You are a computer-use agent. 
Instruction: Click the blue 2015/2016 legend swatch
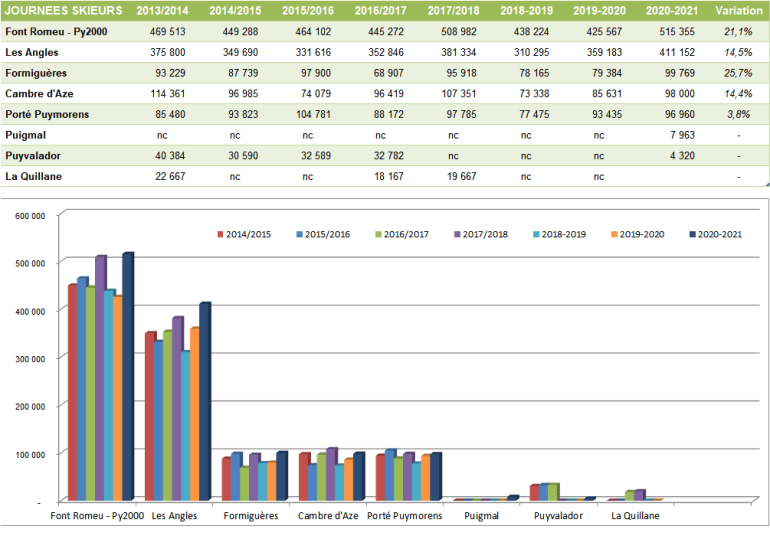298,234
